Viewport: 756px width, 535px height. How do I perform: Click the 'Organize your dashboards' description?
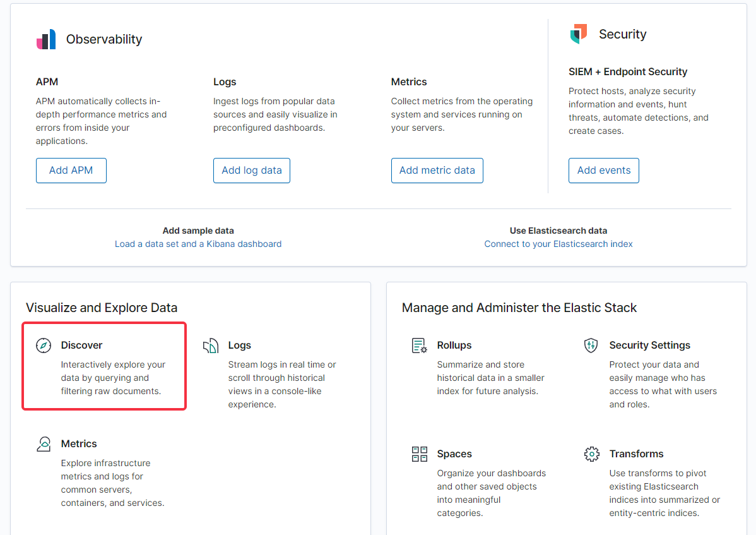pos(492,493)
